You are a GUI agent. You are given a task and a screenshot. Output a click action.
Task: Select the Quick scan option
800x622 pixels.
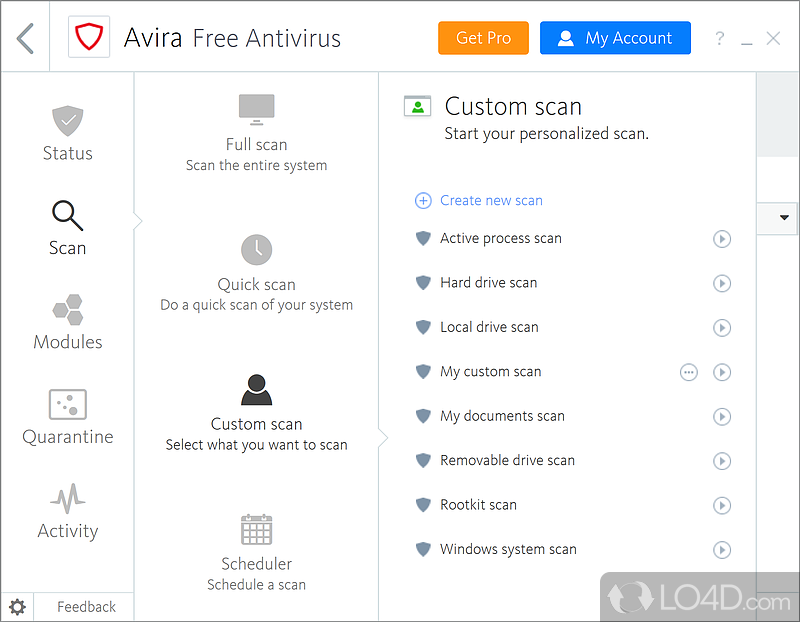(x=256, y=273)
